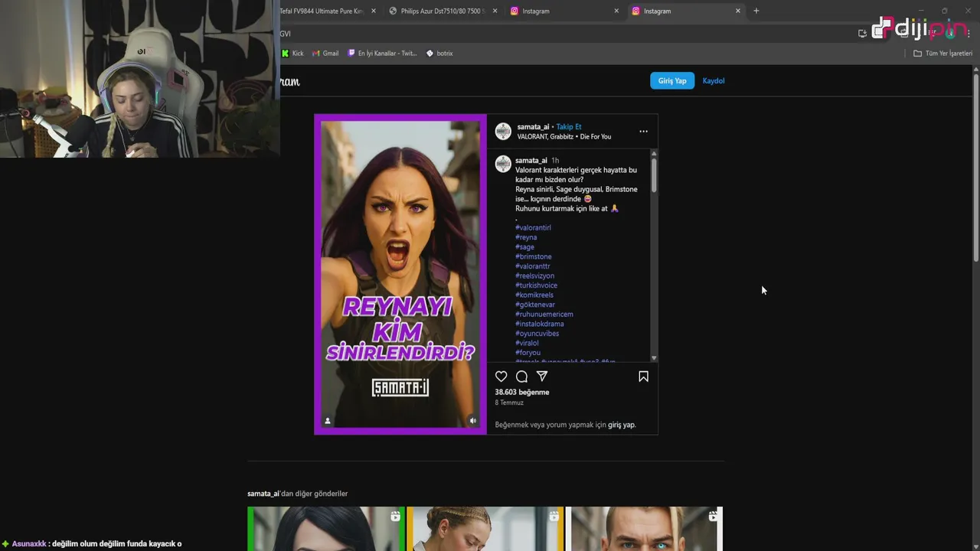Unmute the video with the speaker icon

(472, 421)
